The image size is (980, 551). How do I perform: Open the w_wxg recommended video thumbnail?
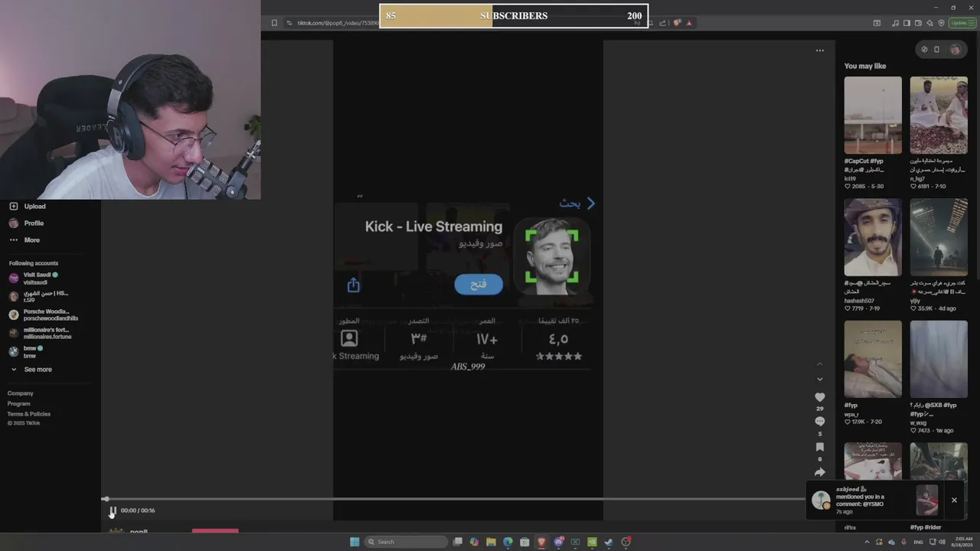click(x=939, y=359)
